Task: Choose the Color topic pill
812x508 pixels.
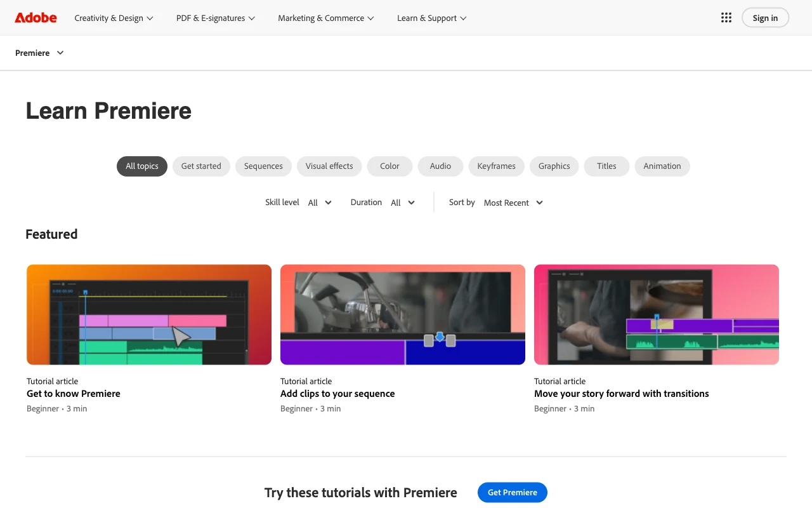Action: tap(390, 166)
